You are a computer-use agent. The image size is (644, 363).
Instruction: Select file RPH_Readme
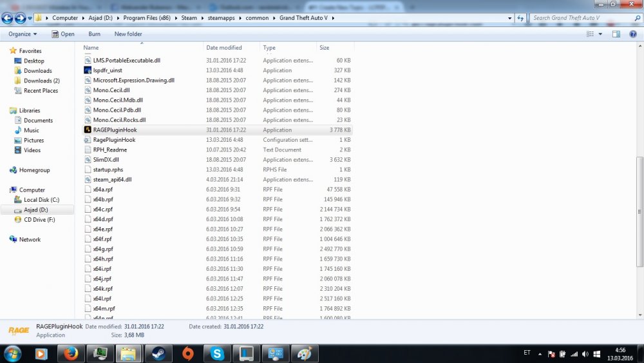pos(109,150)
